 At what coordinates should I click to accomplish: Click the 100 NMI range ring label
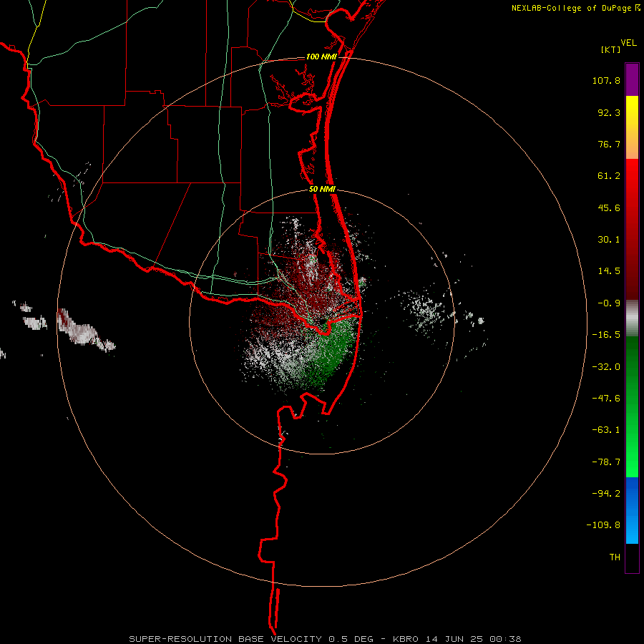coord(321,57)
